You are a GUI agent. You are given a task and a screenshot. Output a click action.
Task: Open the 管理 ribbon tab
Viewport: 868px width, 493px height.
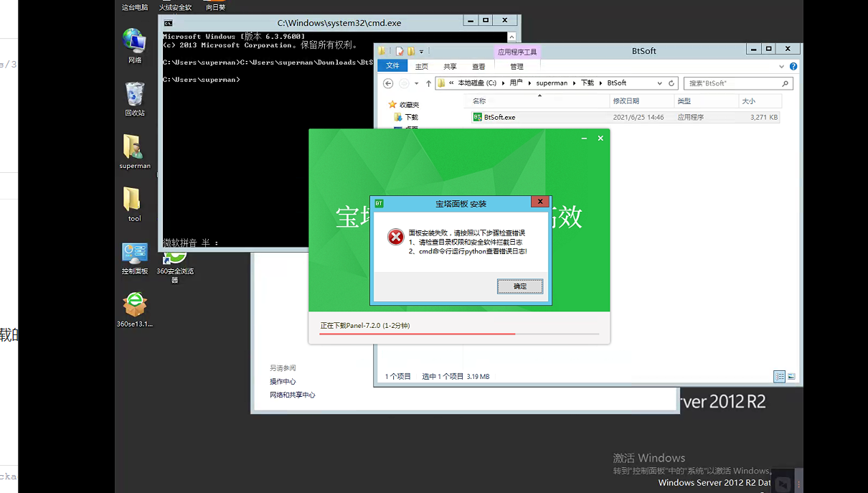[x=517, y=67]
